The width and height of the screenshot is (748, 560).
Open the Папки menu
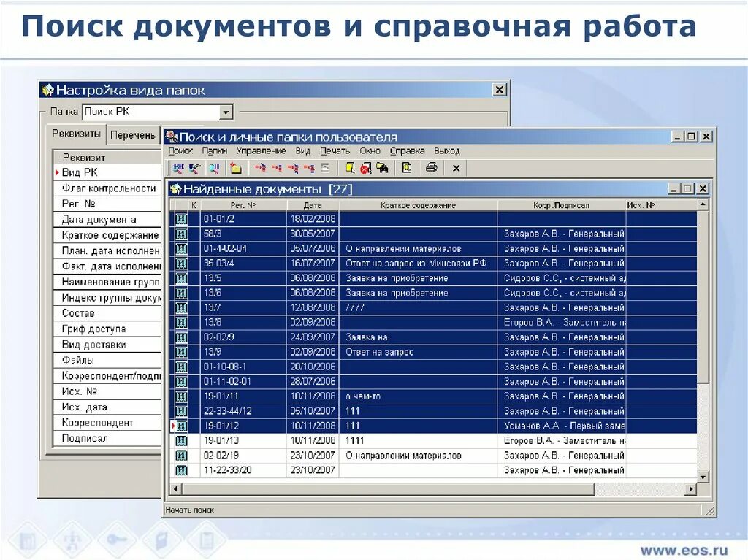point(214,150)
